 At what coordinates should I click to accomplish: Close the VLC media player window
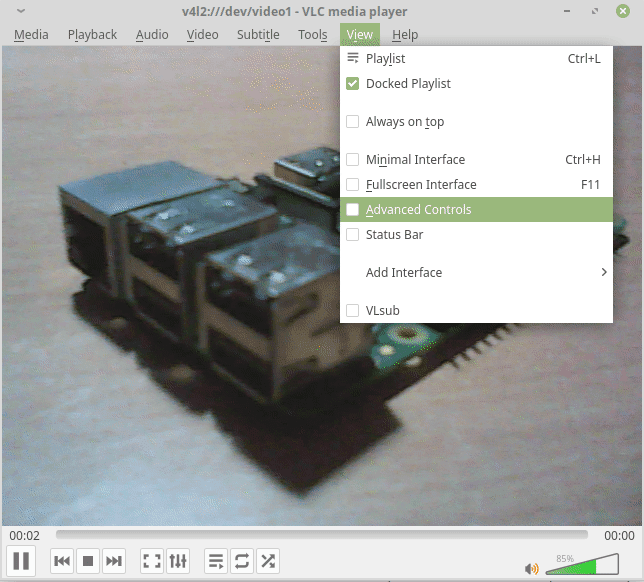tap(623, 11)
